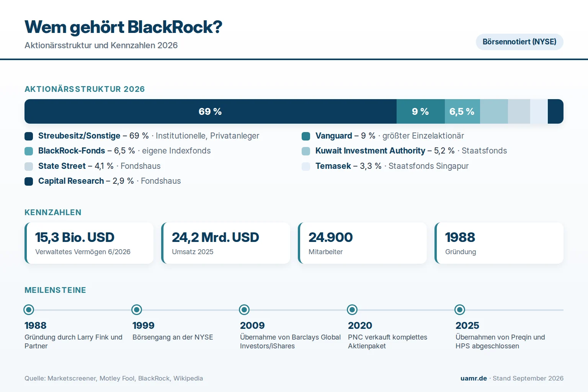Click the 'Mitarbeiter' caption
Image resolution: width=588 pixels, height=392 pixels.
(x=325, y=252)
